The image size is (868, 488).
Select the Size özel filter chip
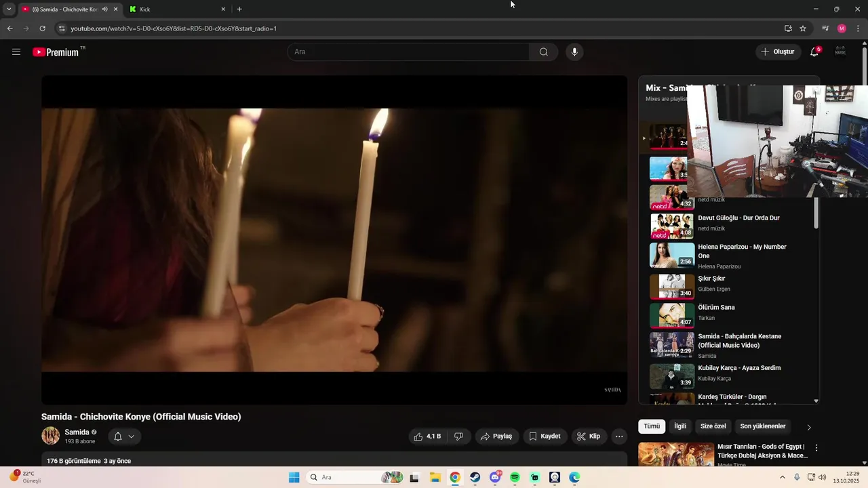click(x=713, y=426)
